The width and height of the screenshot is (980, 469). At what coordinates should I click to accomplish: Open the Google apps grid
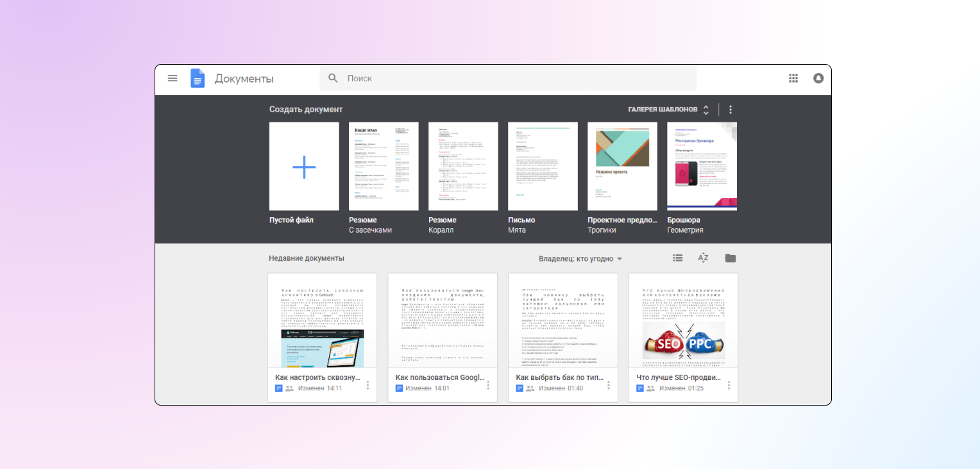click(x=793, y=78)
